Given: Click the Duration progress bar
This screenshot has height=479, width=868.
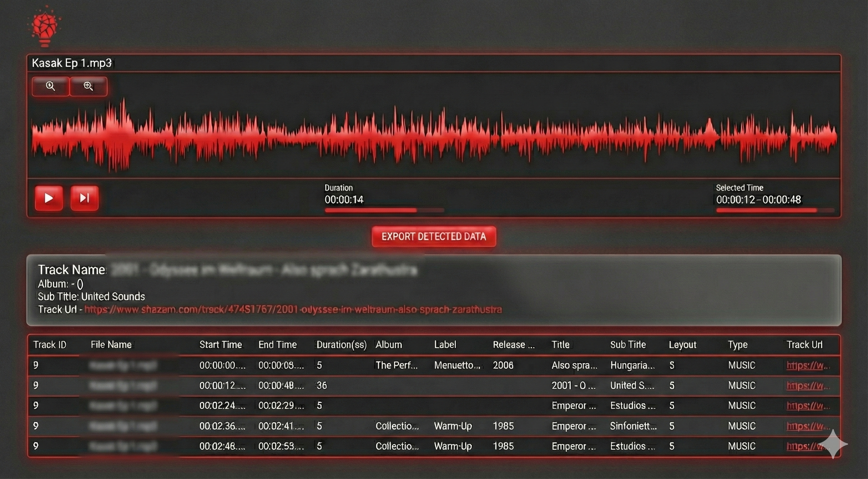Looking at the screenshot, I should pos(384,210).
